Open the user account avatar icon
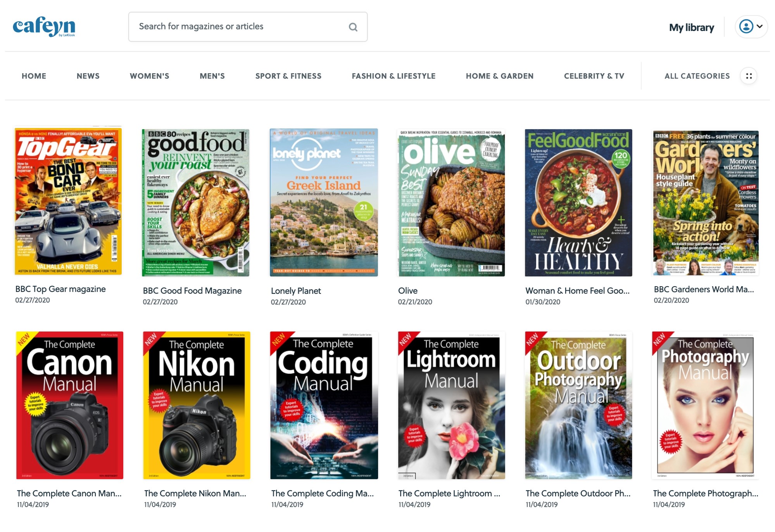The height and width of the screenshot is (532, 775). click(746, 26)
